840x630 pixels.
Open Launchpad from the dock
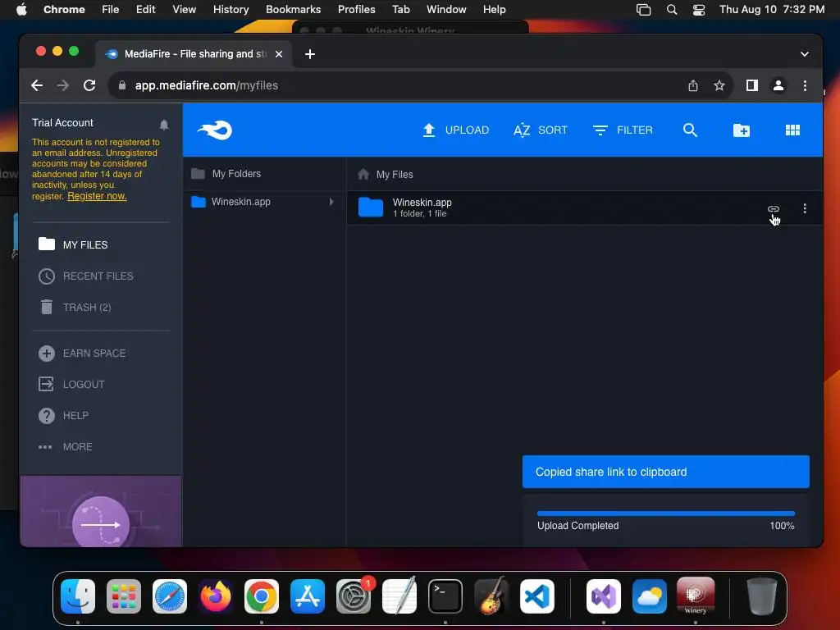[124, 596]
